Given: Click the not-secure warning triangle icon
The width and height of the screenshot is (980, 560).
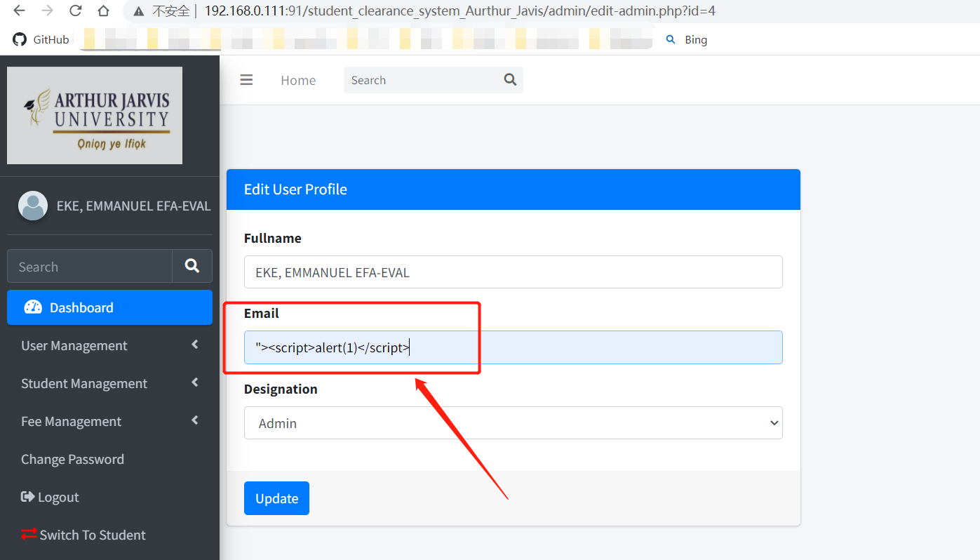Looking at the screenshot, I should 140,11.
